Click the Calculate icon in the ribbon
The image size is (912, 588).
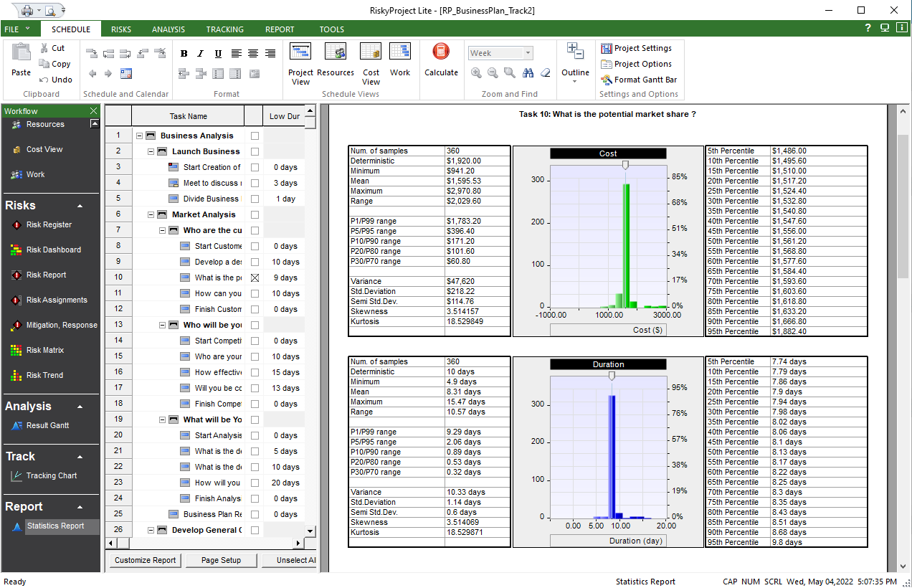[441, 52]
